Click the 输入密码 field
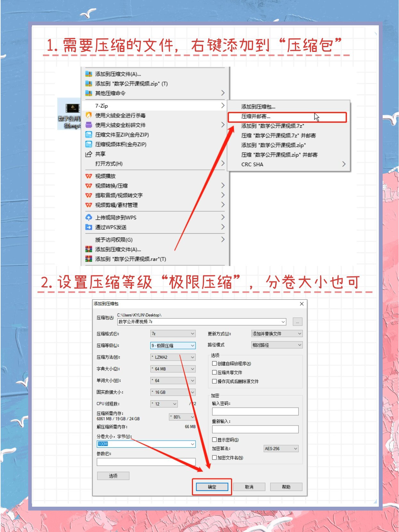Viewport: 399px width, 532px height. click(255, 411)
